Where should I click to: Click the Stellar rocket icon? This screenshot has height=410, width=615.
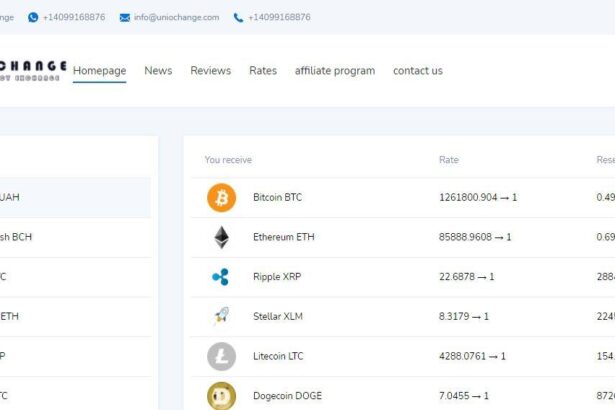(222, 316)
